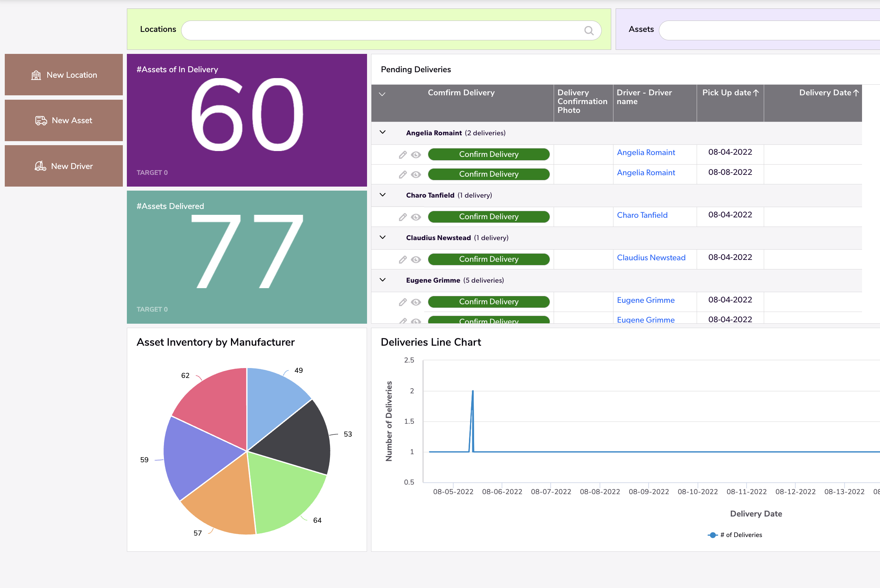880x588 pixels.
Task: Confirm Delivery for Charo Tanfield
Action: pyautogui.click(x=488, y=216)
